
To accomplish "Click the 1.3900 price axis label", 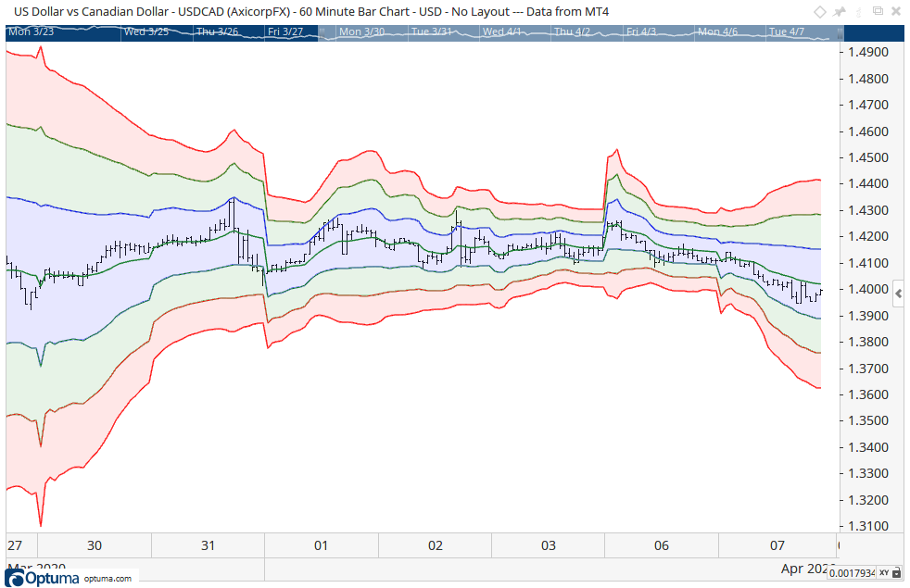I will click(x=868, y=316).
